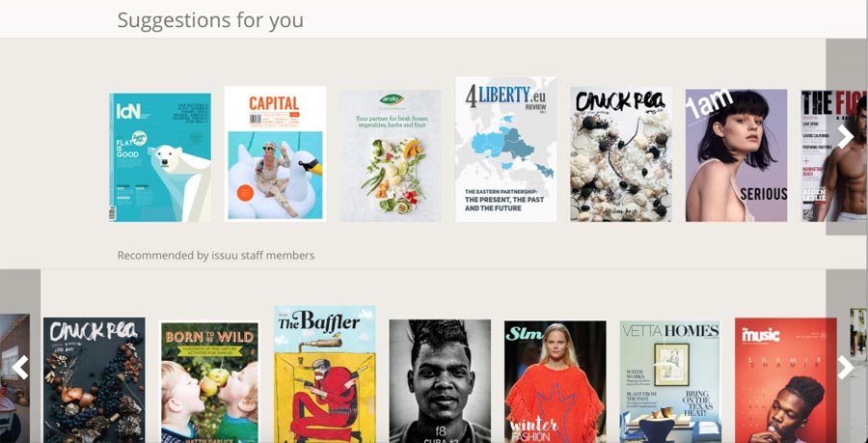The height and width of the screenshot is (443, 868).
Task: Click left arrow in staff recommendations carousel
Action: [x=20, y=367]
